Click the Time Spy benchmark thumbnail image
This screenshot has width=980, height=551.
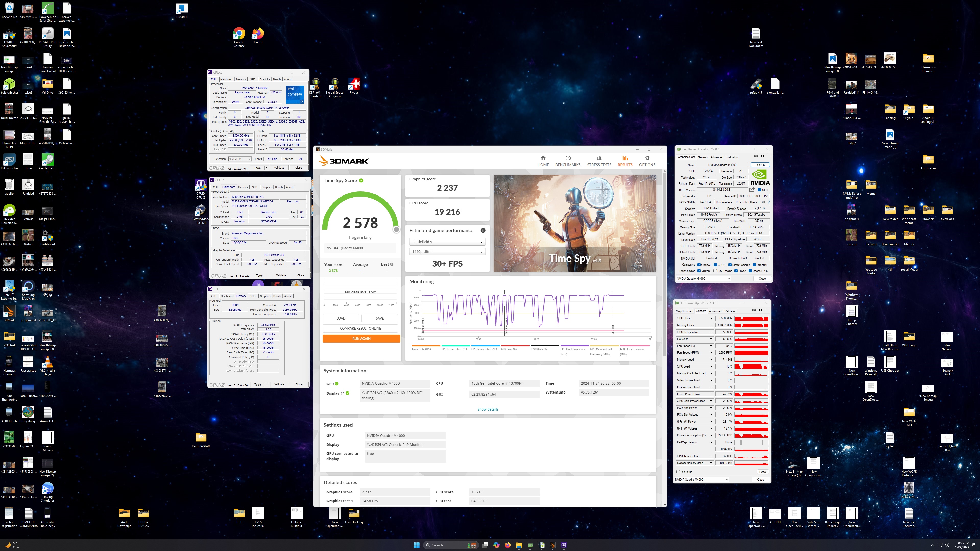coord(574,223)
